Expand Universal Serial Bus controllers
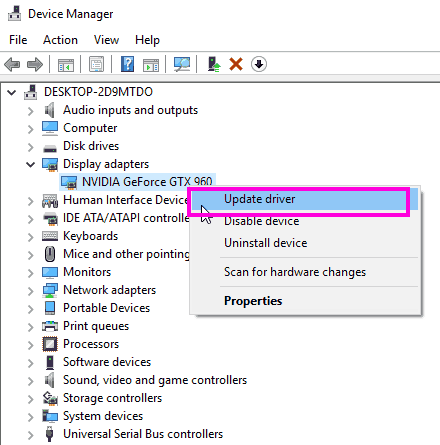The width and height of the screenshot is (440, 445). (x=31, y=435)
